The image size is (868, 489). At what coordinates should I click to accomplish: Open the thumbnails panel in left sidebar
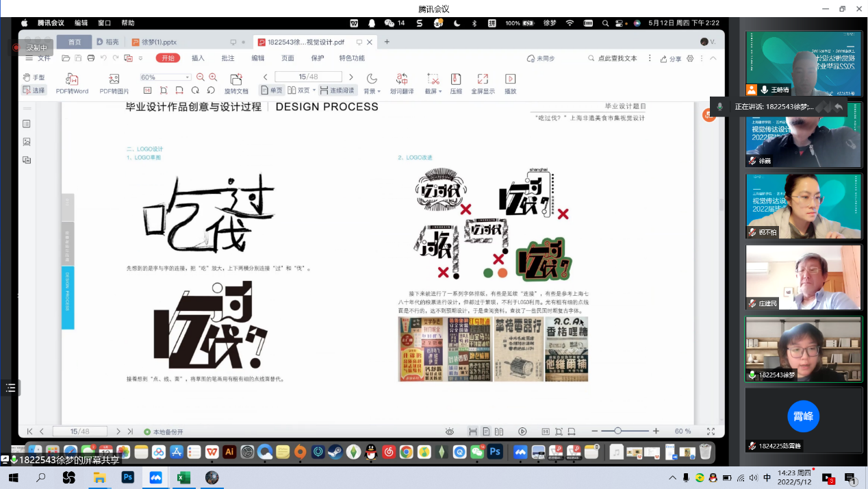tap(27, 142)
